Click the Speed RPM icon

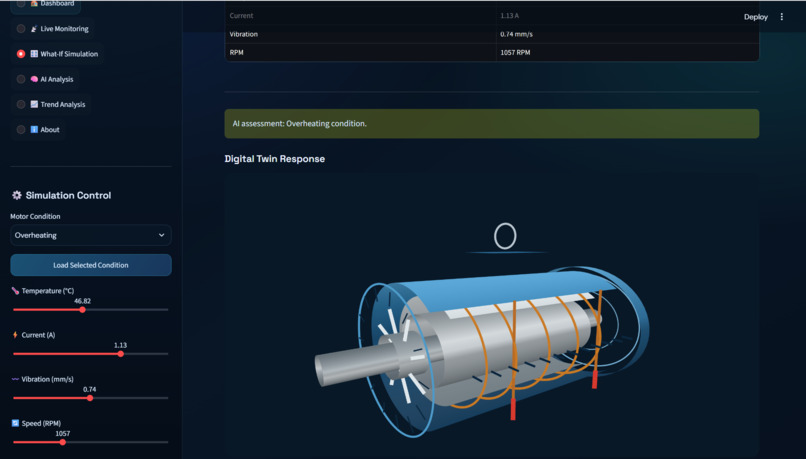pos(15,424)
